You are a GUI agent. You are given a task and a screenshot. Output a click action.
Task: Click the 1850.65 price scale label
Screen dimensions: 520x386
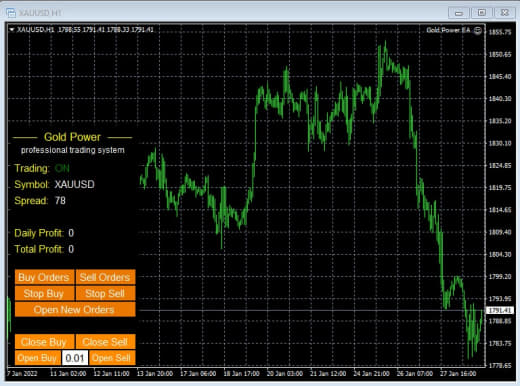click(x=500, y=54)
